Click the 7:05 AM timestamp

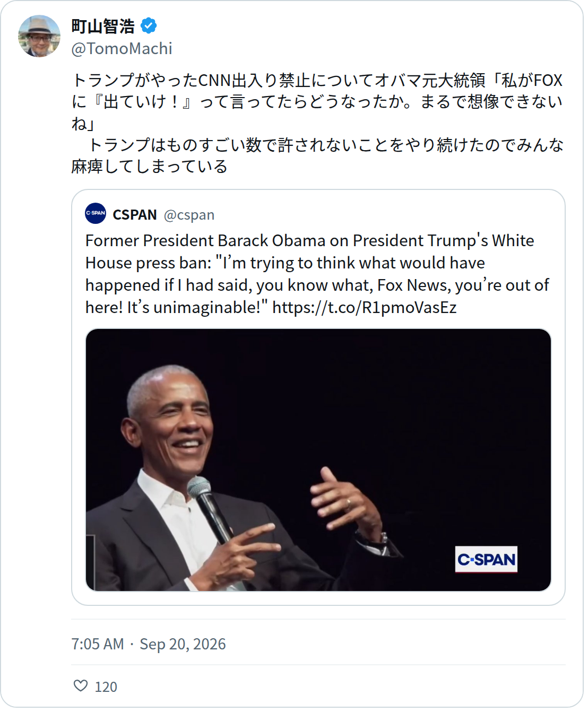(98, 644)
